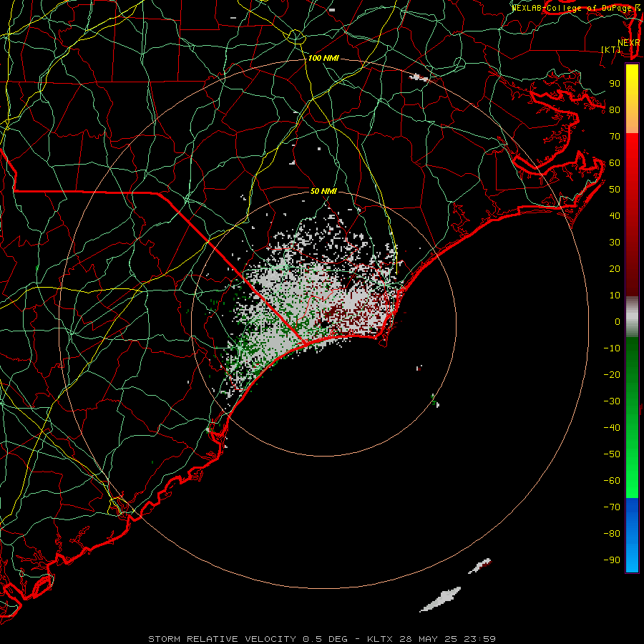Click the "100 NMI" range ring label
The image size is (644, 644).
tap(323, 58)
